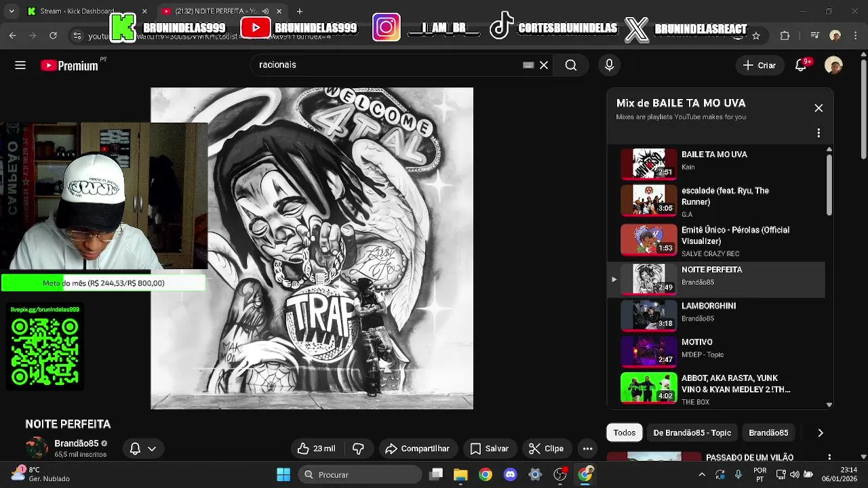This screenshot has width=868, height=488.
Task: Open Task View on the taskbar
Action: (436, 474)
